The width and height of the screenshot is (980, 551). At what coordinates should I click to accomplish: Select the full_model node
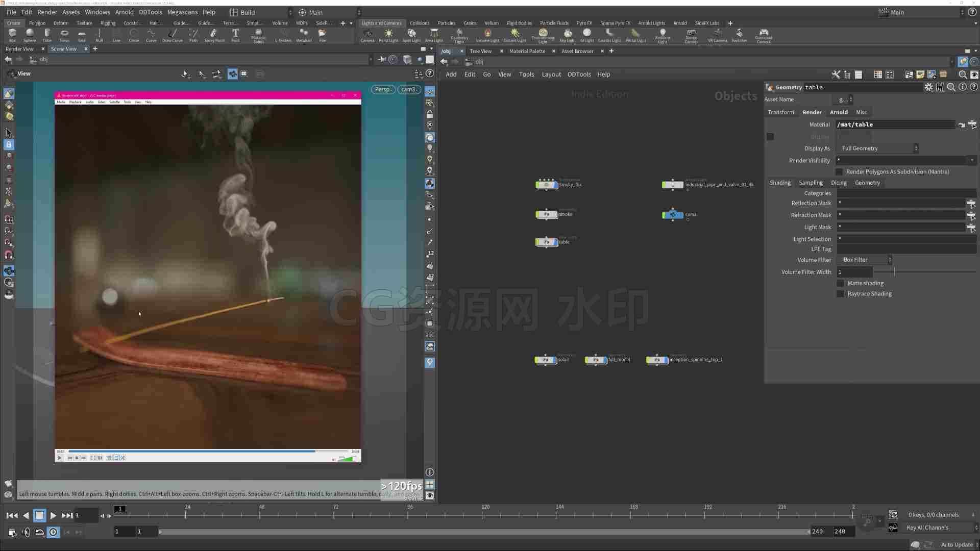point(596,360)
